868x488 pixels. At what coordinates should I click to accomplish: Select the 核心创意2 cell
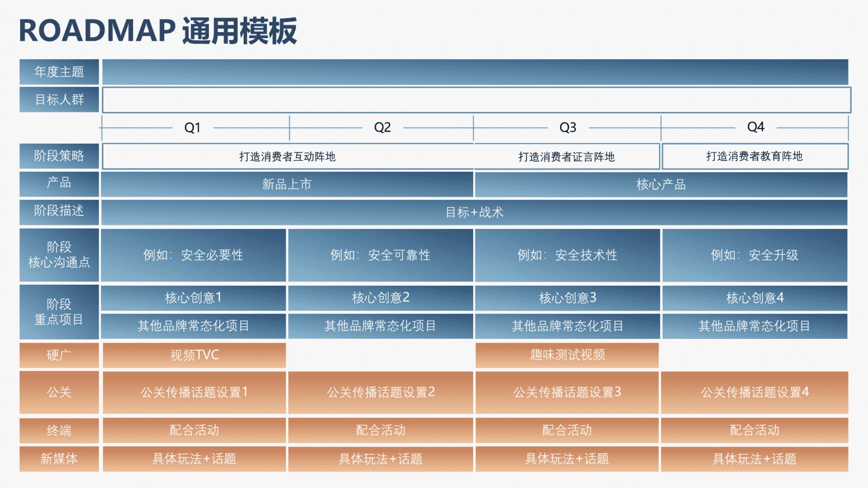point(380,298)
